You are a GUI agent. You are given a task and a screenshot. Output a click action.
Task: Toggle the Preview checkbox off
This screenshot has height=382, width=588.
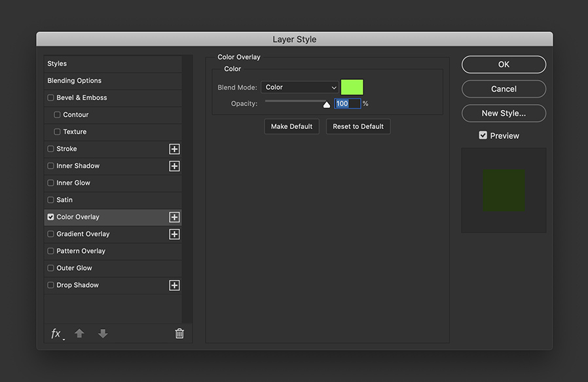click(483, 136)
